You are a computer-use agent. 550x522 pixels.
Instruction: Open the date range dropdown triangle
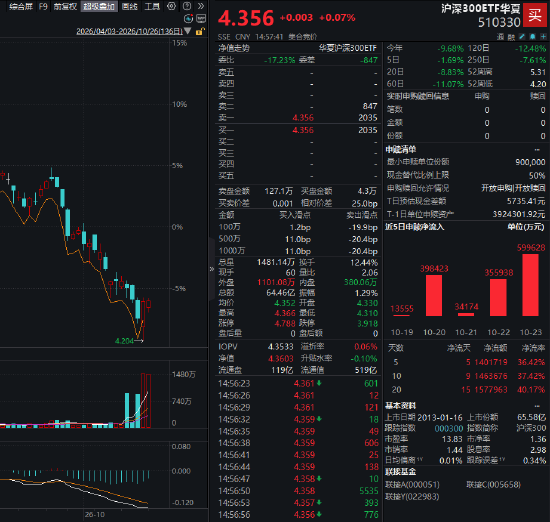[x=188, y=31]
